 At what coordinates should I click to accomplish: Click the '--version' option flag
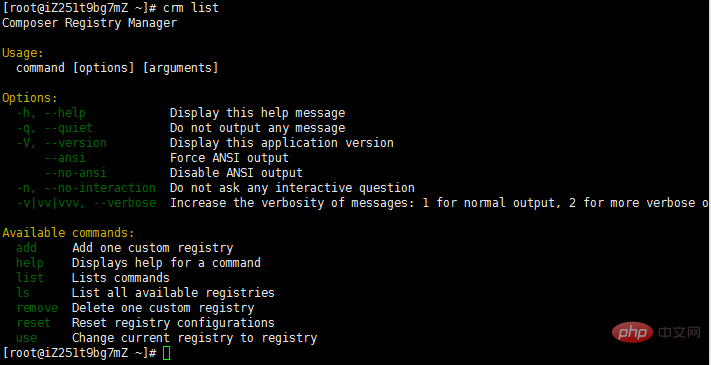click(x=75, y=143)
